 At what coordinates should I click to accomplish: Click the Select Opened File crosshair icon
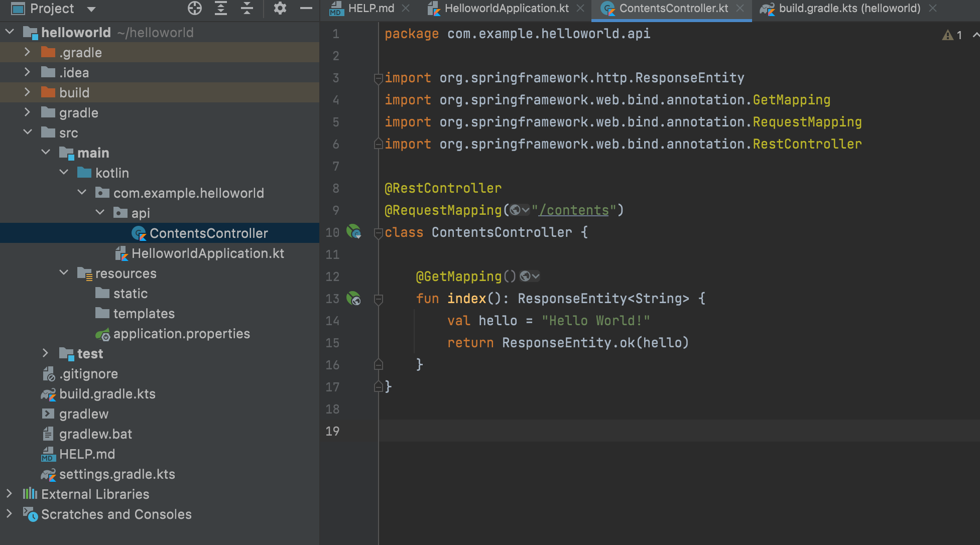pos(194,8)
